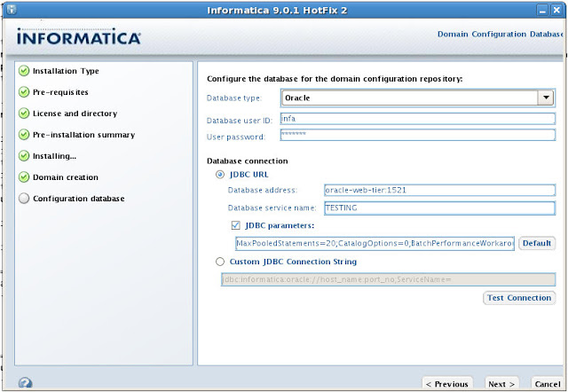Click the Pre-installation summary checkmark icon
Image resolution: width=568 pixels, height=392 pixels.
pyautogui.click(x=24, y=135)
